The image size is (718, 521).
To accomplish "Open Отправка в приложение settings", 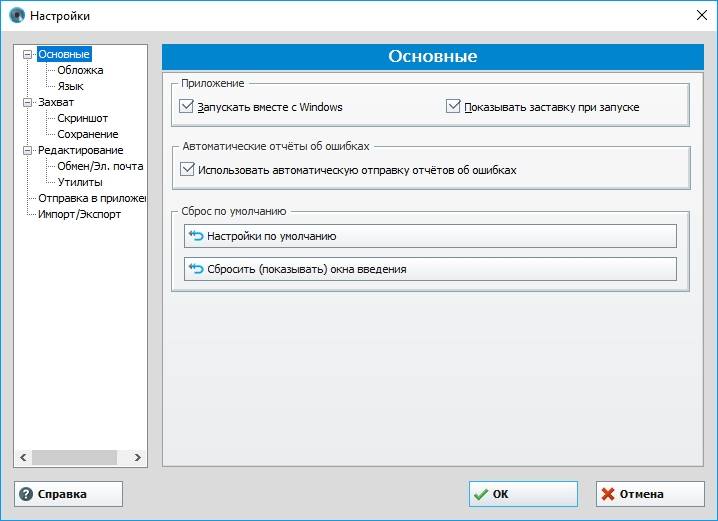I will click(92, 198).
